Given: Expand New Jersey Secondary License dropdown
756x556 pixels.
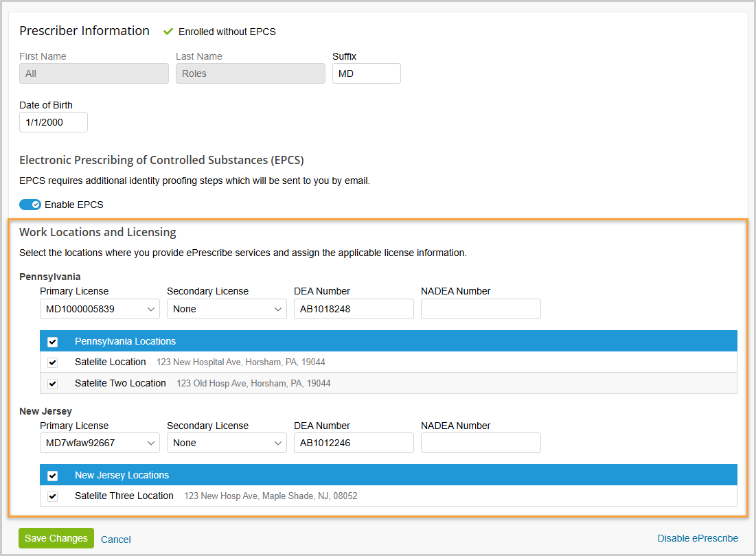Looking at the screenshot, I should pyautogui.click(x=227, y=443).
